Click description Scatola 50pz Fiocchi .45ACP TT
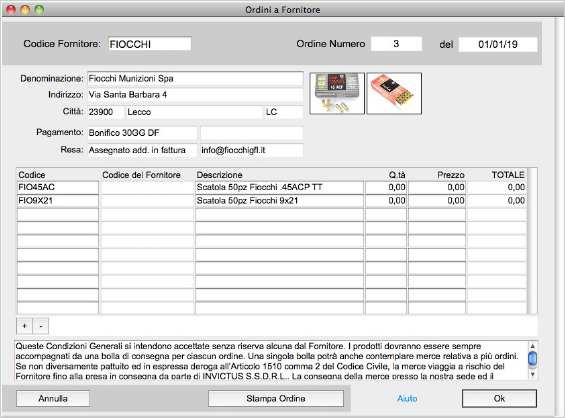565x418 pixels. click(x=279, y=187)
